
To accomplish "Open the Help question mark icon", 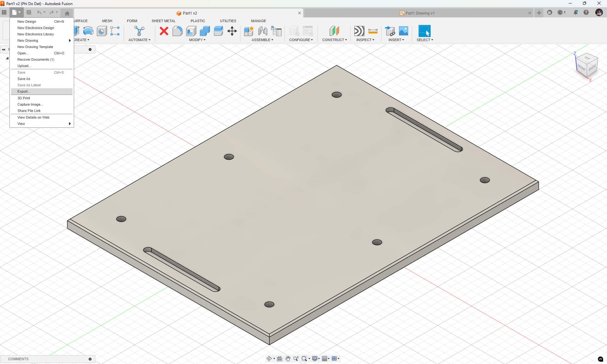I will pos(586,12).
